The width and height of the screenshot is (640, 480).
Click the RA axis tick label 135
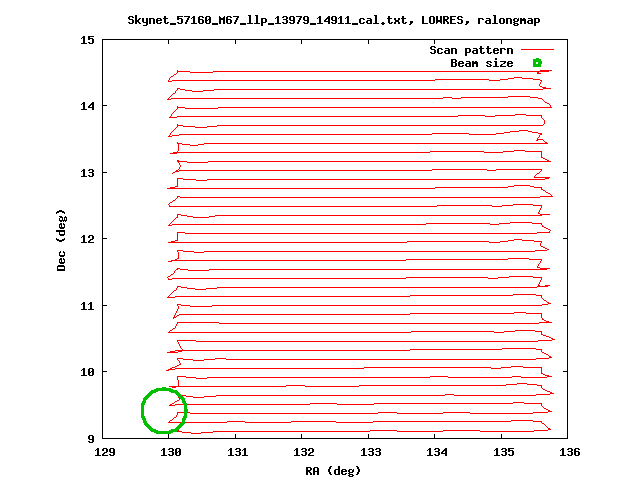point(504,452)
